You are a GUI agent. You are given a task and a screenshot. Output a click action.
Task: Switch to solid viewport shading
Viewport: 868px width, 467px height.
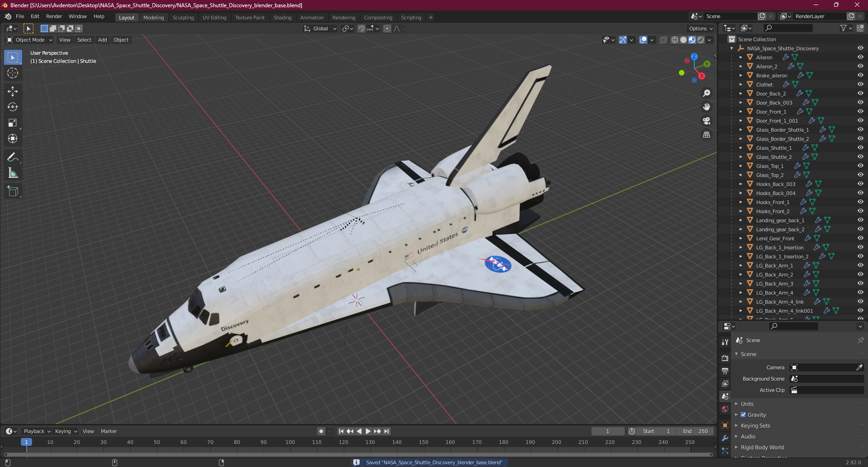(x=683, y=40)
